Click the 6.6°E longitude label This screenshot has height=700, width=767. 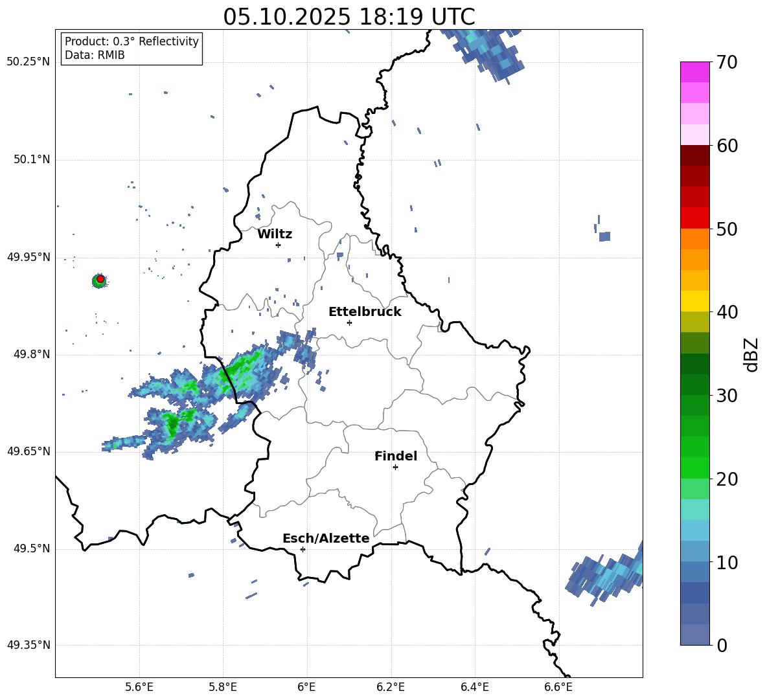tap(558, 687)
